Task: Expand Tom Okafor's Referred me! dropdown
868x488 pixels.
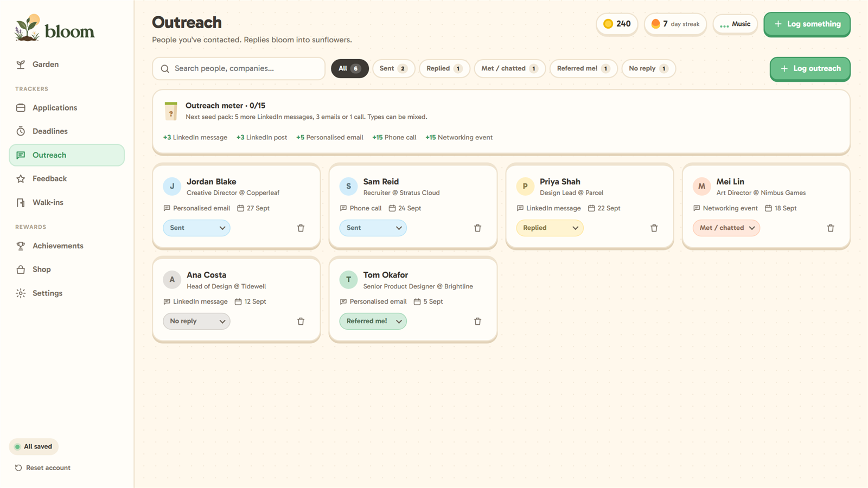Action: point(373,321)
